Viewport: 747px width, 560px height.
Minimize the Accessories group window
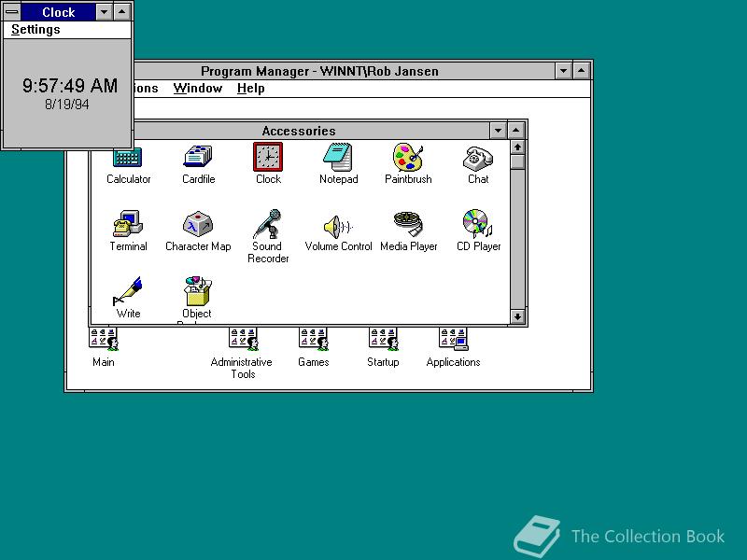(x=498, y=131)
